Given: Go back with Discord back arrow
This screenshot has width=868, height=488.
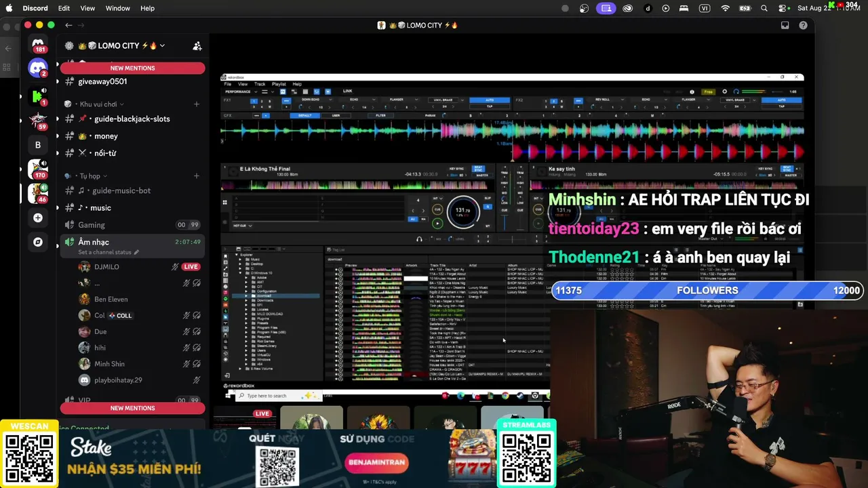Looking at the screenshot, I should point(68,25).
